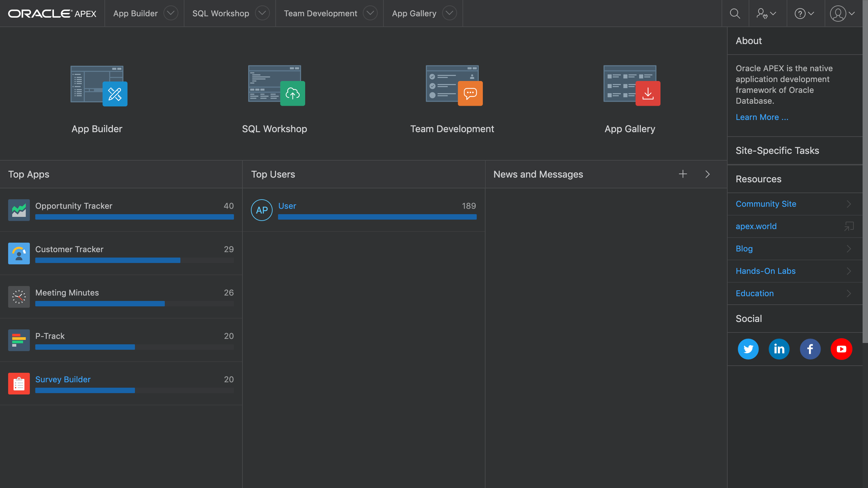Click the Learn More link
Viewport: 868px width, 488px height.
(762, 117)
